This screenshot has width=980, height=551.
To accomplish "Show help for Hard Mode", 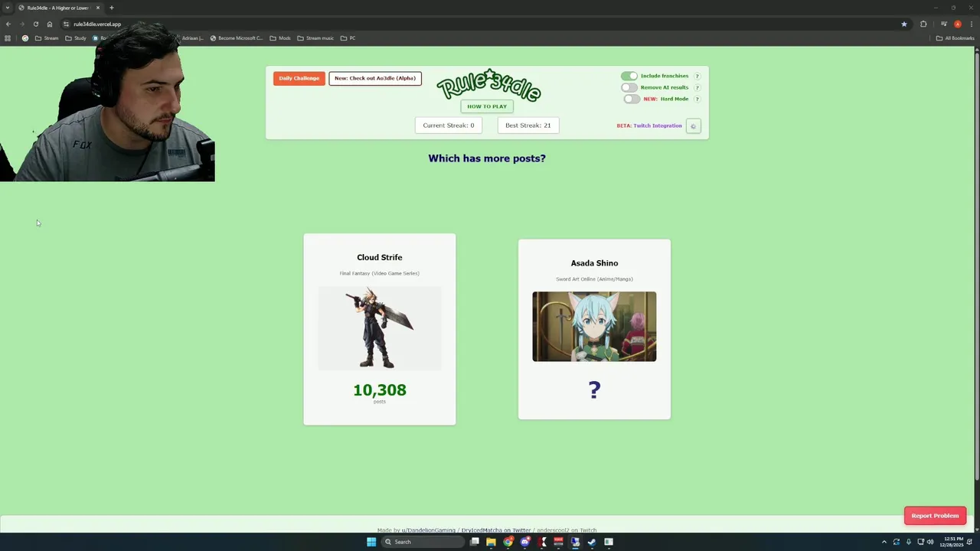I will (x=697, y=99).
